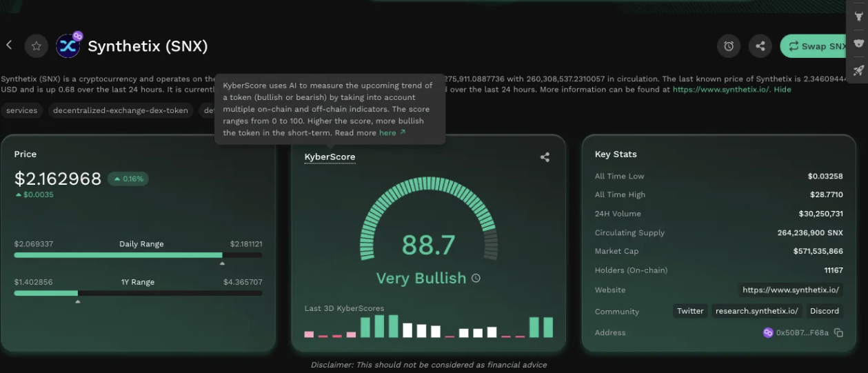The height and width of the screenshot is (373, 868).
Task: Collapse the description with the Hide link
Action: (x=782, y=90)
